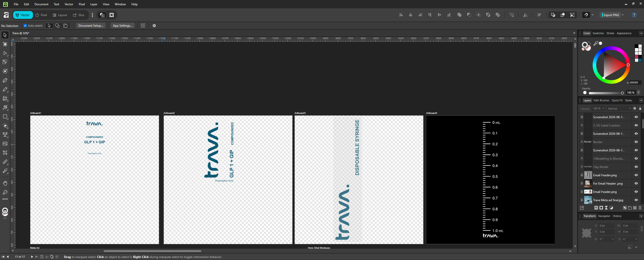
Task: Open the layer Opacity 100 % dropdown
Action: point(599,109)
